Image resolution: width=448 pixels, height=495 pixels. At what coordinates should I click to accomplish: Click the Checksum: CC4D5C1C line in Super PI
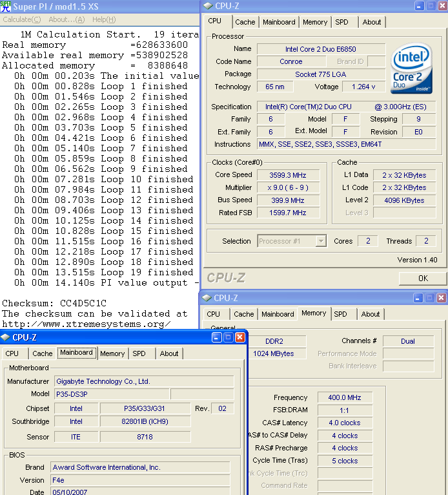point(54,303)
